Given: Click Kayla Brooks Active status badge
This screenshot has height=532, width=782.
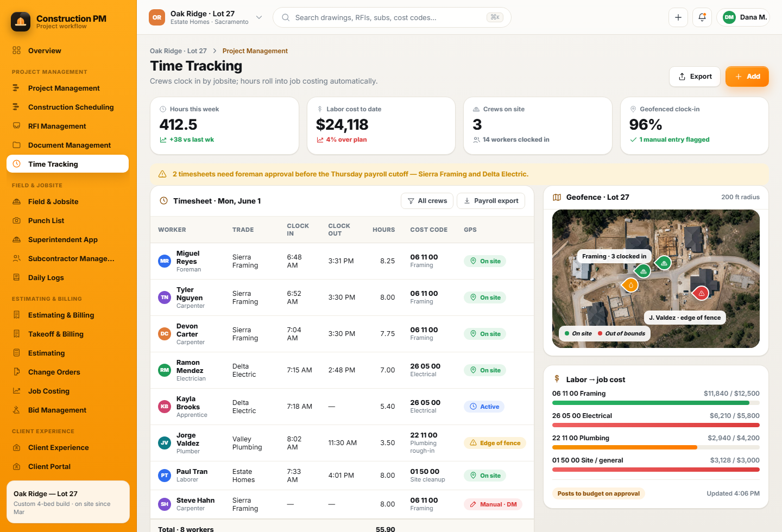Looking at the screenshot, I should (484, 407).
